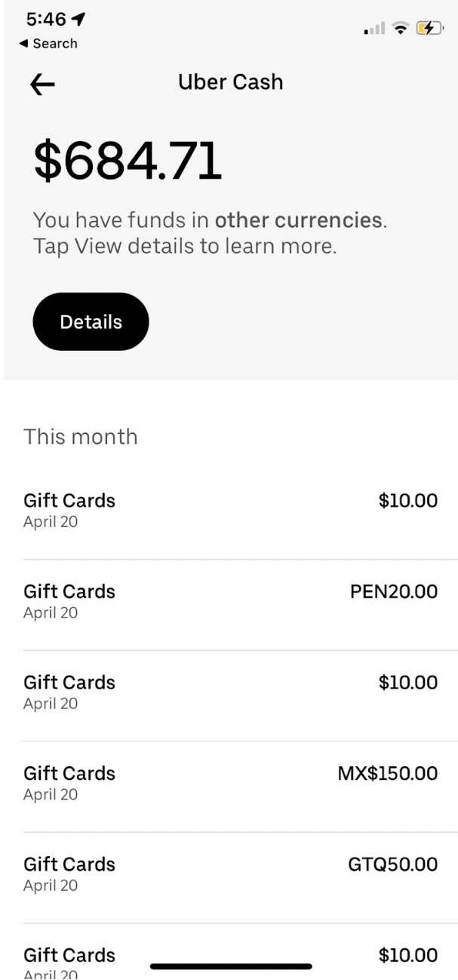Open the Details button

[91, 322]
